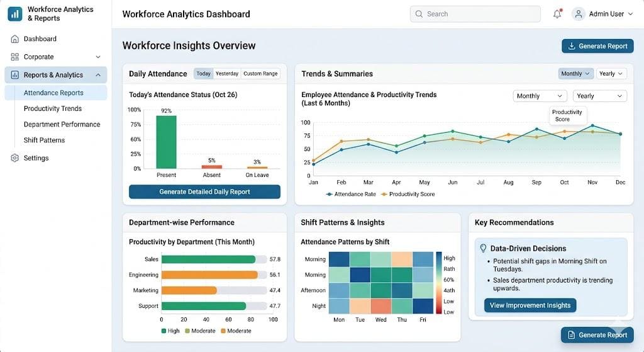Click the "Potential shift gaps" recommendation text

[550, 265]
